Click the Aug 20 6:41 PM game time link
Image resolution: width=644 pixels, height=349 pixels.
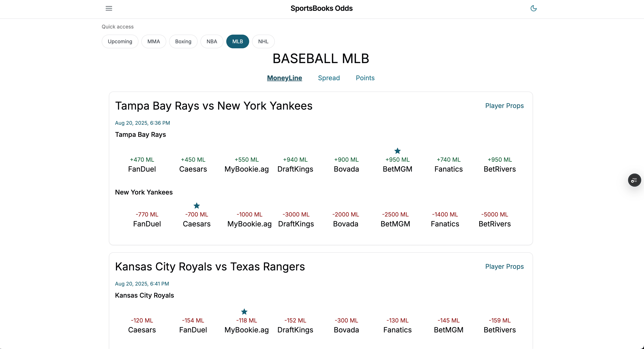[x=142, y=284]
